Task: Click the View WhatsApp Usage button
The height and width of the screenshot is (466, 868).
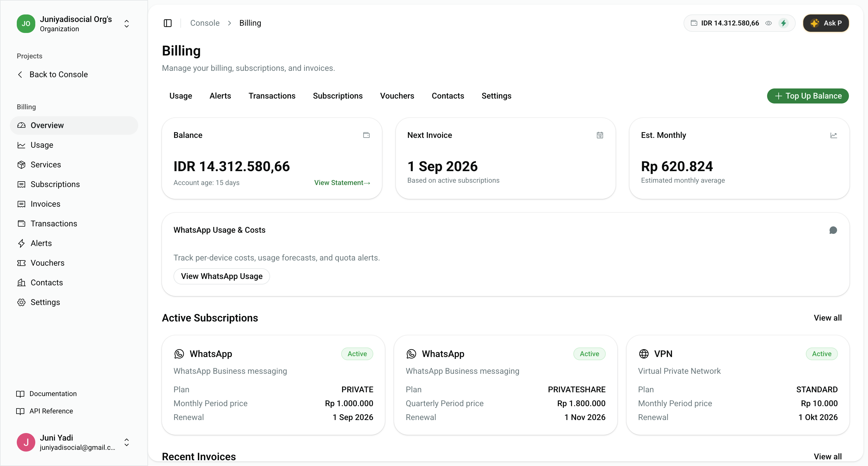Action: (221, 276)
